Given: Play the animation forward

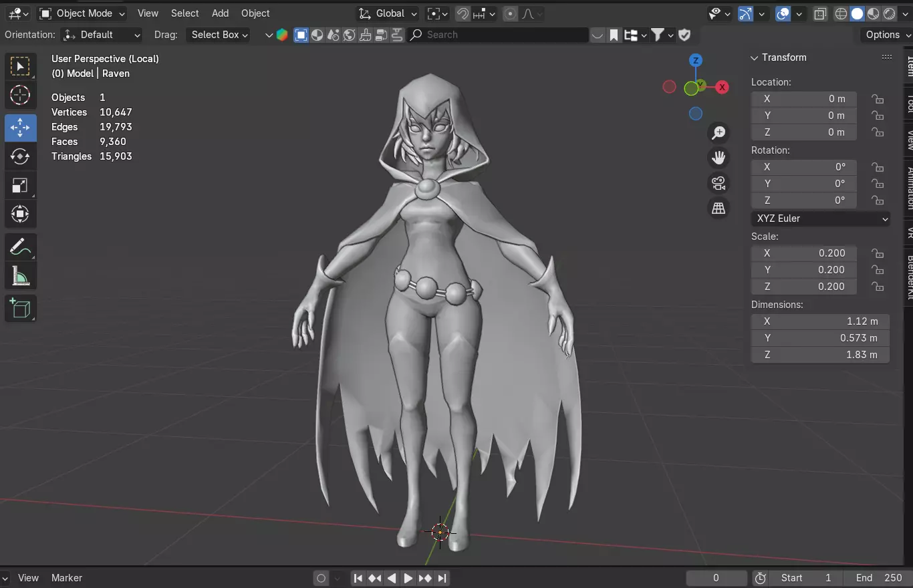Looking at the screenshot, I should [408, 578].
